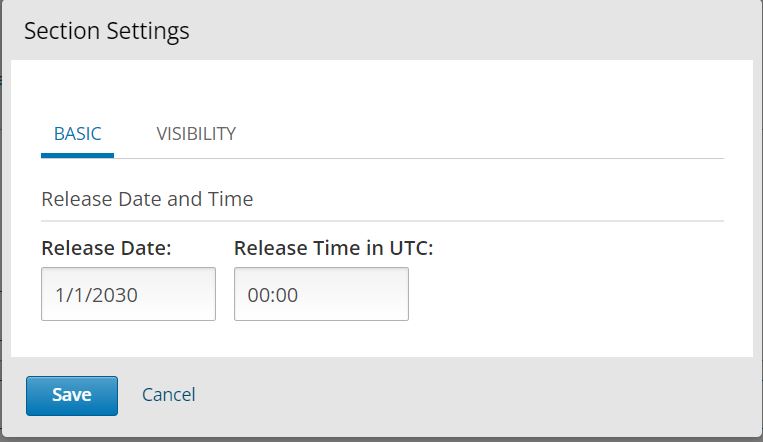763x442 pixels.
Task: Open time picker from Release Time field
Action: pyautogui.click(x=321, y=294)
